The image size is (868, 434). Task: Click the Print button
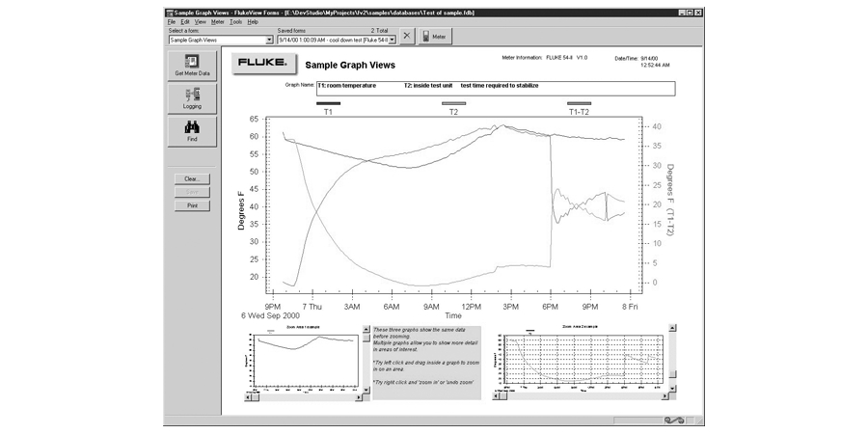pyautogui.click(x=192, y=205)
